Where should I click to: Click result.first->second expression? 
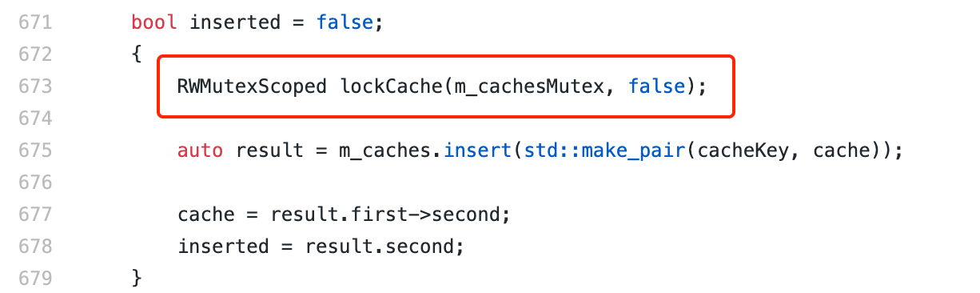click(x=391, y=215)
